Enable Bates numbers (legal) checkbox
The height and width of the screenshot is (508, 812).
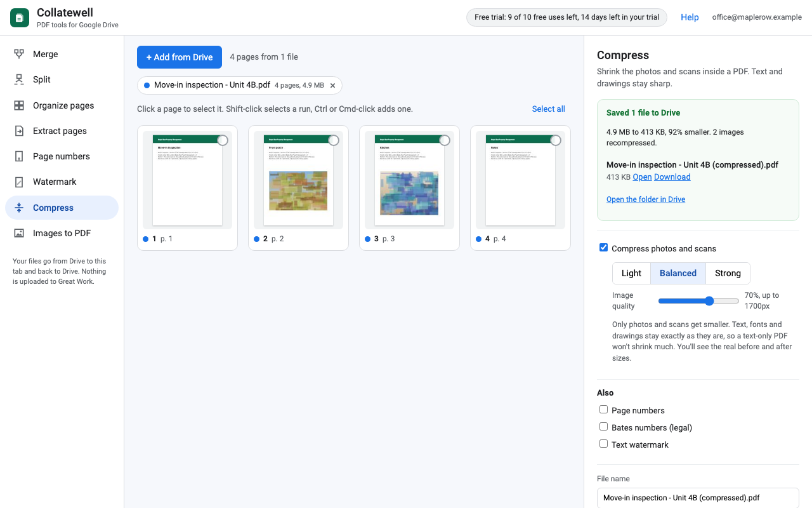point(604,427)
